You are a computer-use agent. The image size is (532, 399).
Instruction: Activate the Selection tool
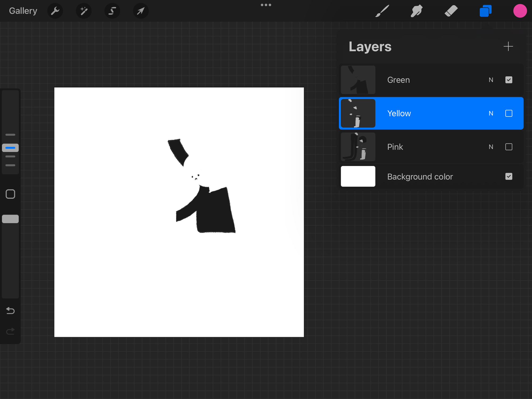[112, 11]
